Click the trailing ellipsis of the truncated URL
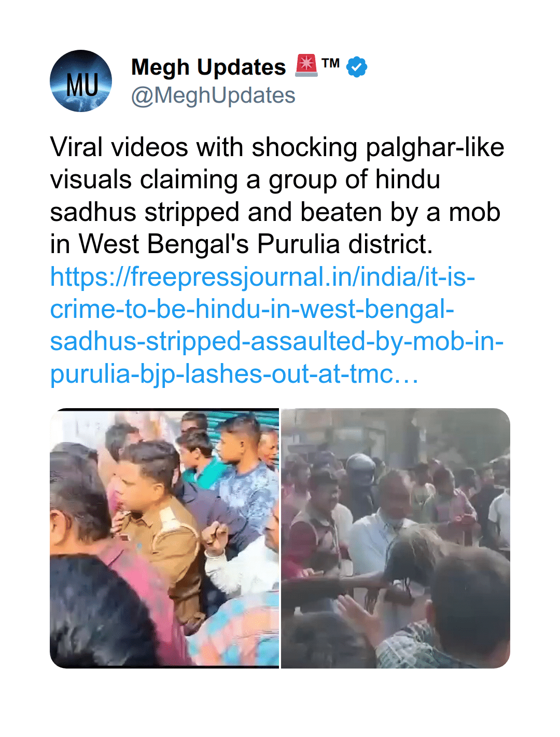Image resolution: width=560 pixels, height=737 pixels. (407, 375)
